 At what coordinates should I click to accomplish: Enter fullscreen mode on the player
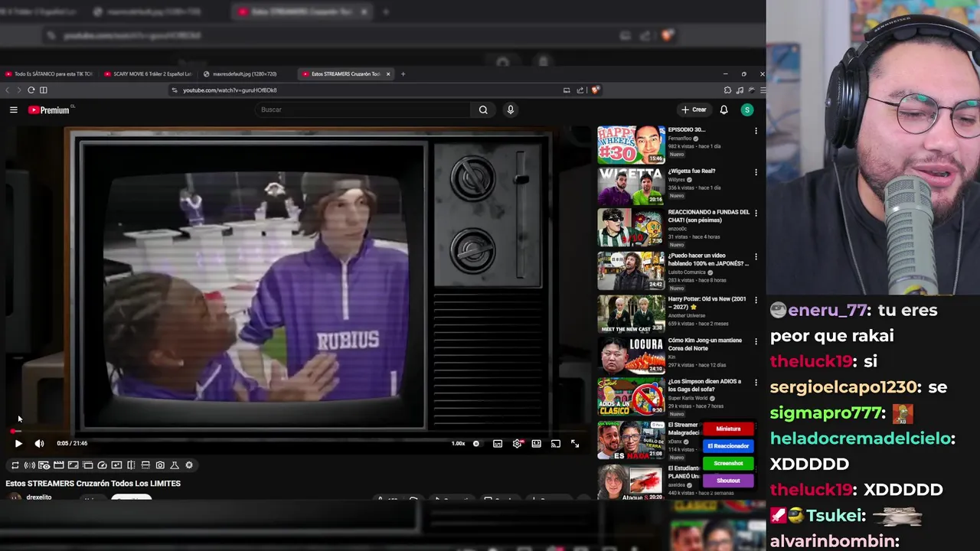[x=575, y=443]
